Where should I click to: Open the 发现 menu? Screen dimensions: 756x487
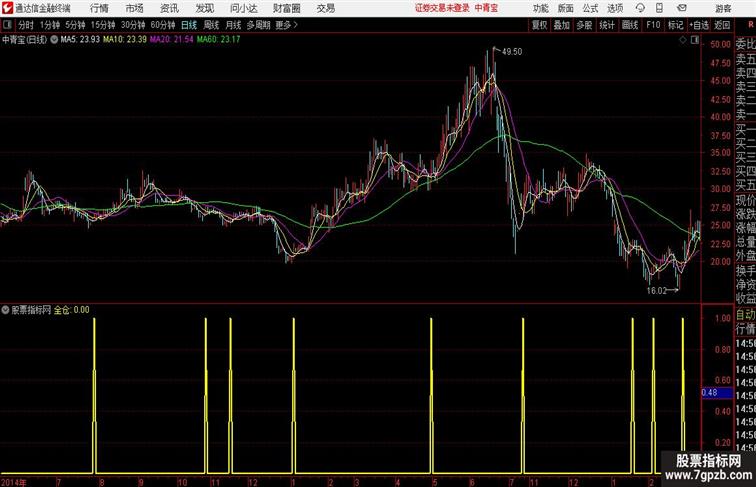[204, 8]
